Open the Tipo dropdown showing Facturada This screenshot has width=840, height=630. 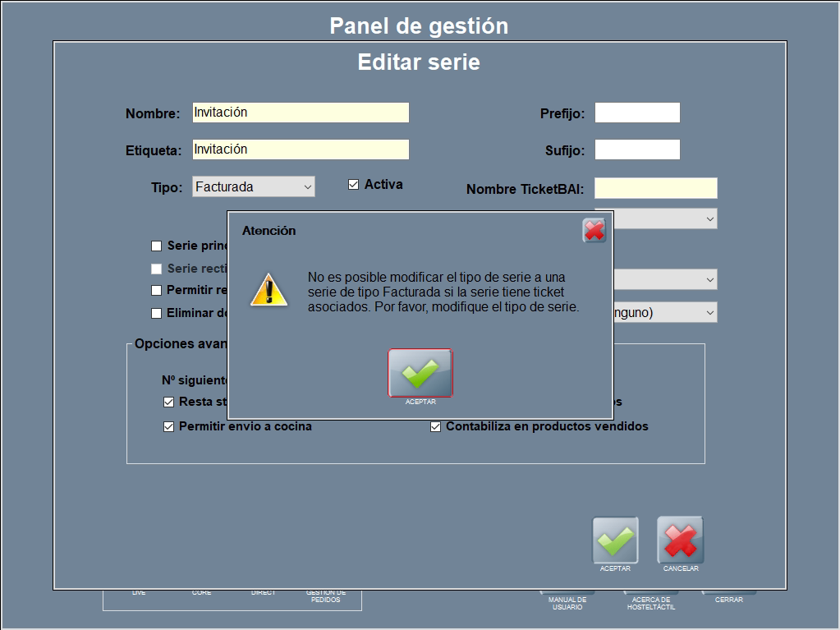click(254, 187)
